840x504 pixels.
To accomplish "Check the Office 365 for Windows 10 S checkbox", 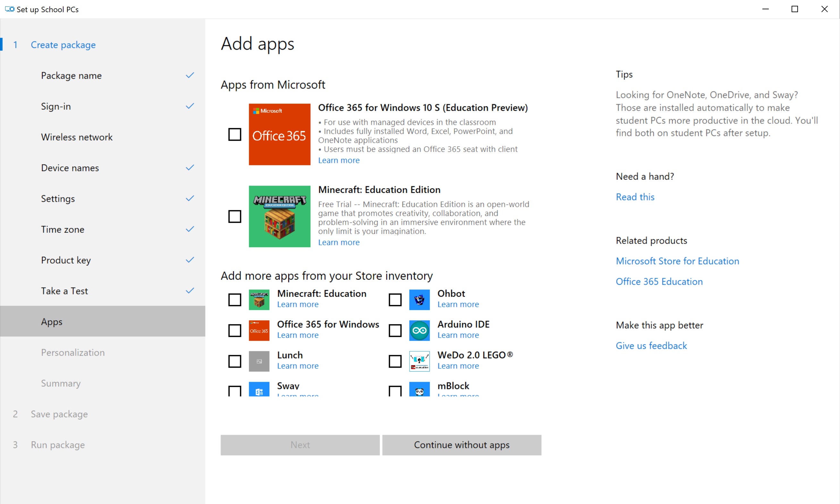I will tap(234, 134).
